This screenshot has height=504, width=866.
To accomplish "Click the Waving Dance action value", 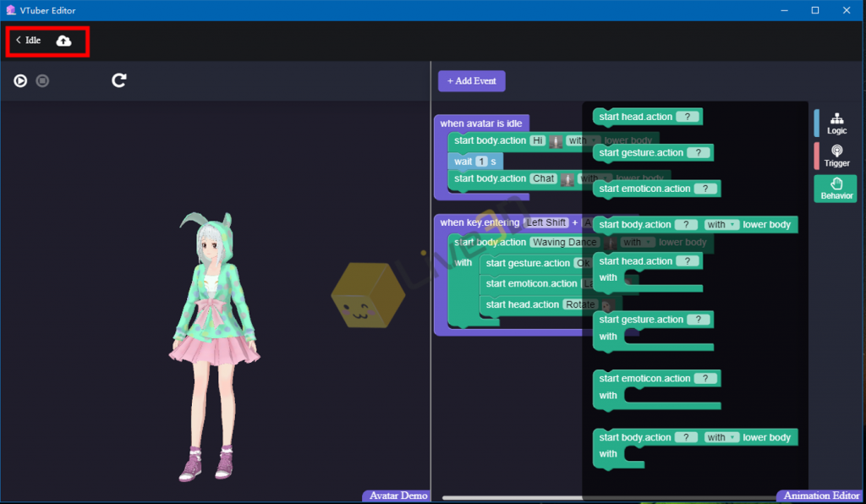I will [564, 243].
